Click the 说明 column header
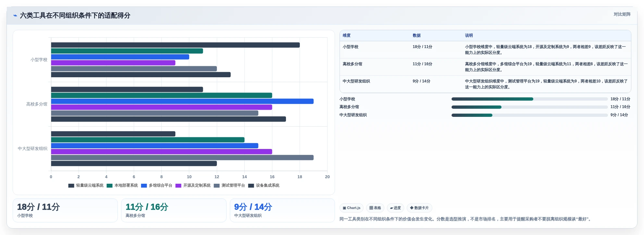Screen dimensions: 644x235 point(469,35)
